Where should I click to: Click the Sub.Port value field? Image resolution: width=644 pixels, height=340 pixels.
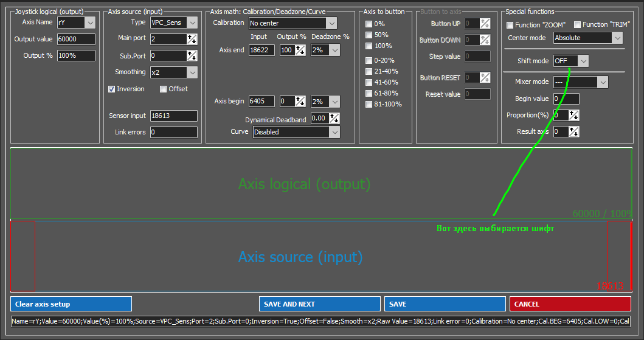168,55
